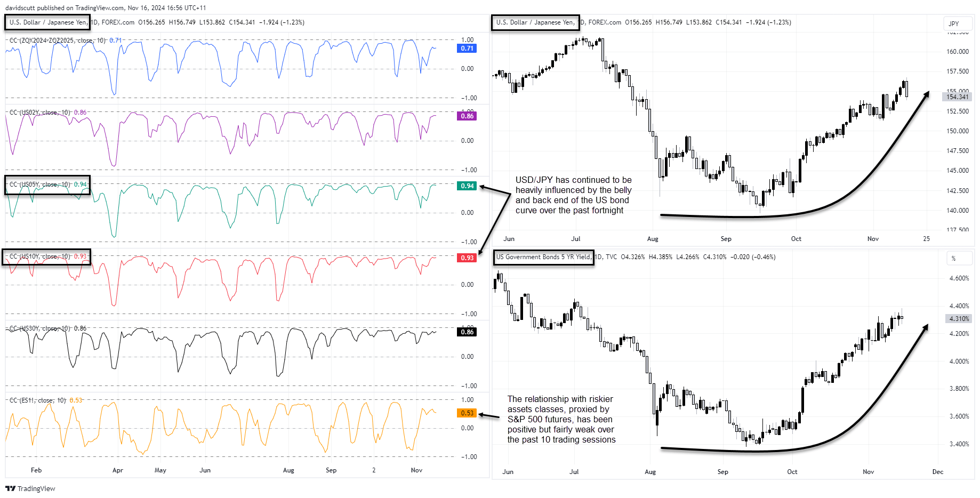Click the May label on correlation time axis
Viewport: 980px width, 498px height.
coord(160,470)
